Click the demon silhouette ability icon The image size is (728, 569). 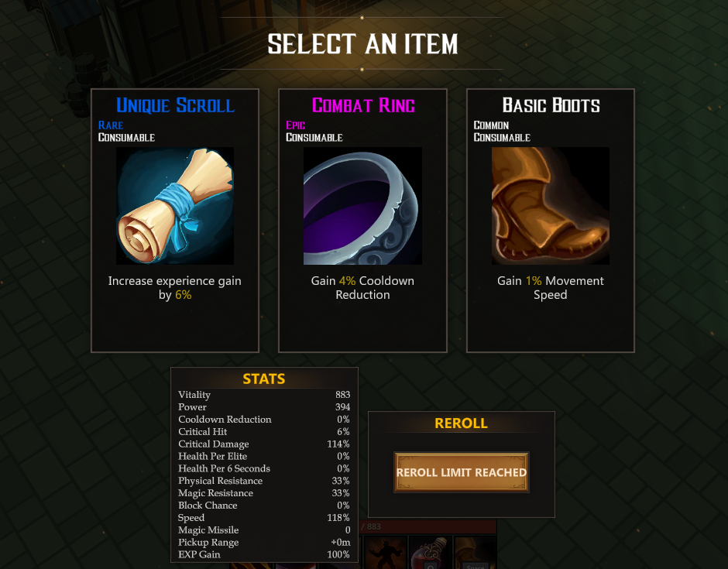pyautogui.click(x=385, y=552)
